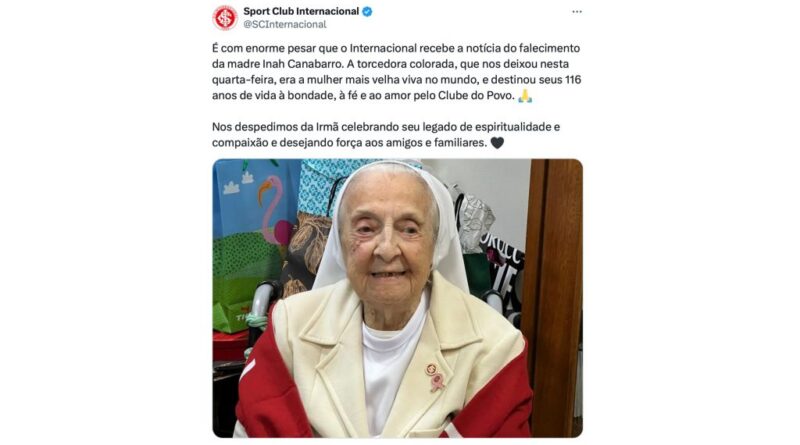Click the blue verified badge checkmark

pyautogui.click(x=367, y=12)
